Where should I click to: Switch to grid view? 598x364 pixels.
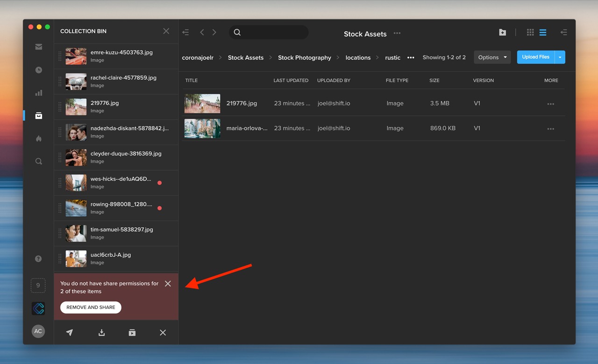coord(530,32)
